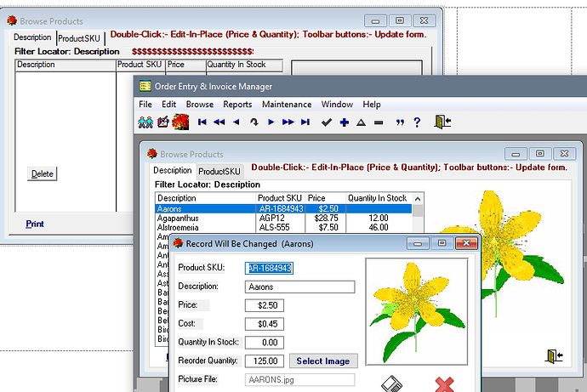587x392 pixels.
Task: Go to next record arrow
Action: point(271,122)
